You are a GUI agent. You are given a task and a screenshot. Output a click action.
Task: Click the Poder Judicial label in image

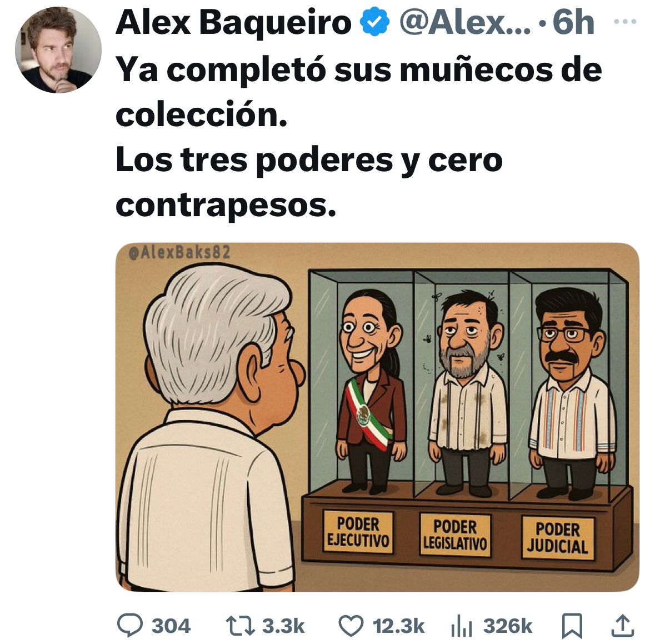coord(558,538)
